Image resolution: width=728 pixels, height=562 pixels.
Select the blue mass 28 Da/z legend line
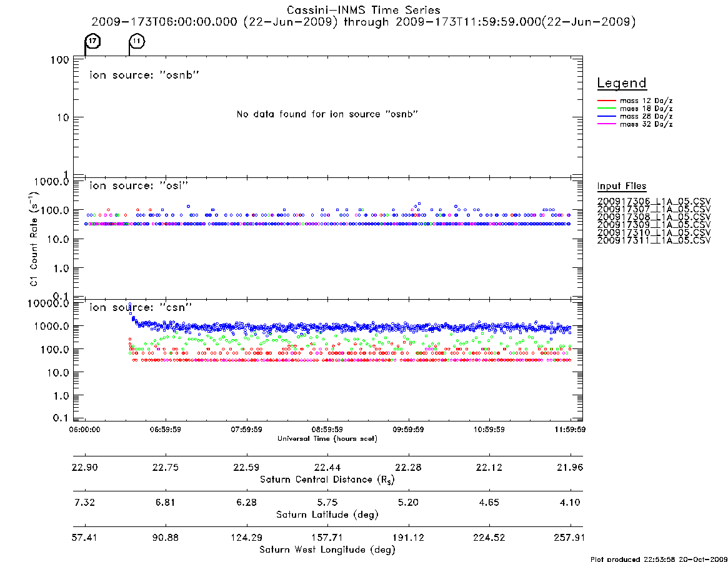tap(606, 117)
